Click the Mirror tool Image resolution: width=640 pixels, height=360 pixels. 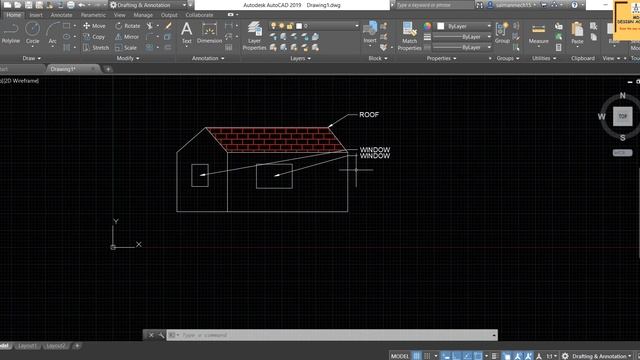point(127,37)
